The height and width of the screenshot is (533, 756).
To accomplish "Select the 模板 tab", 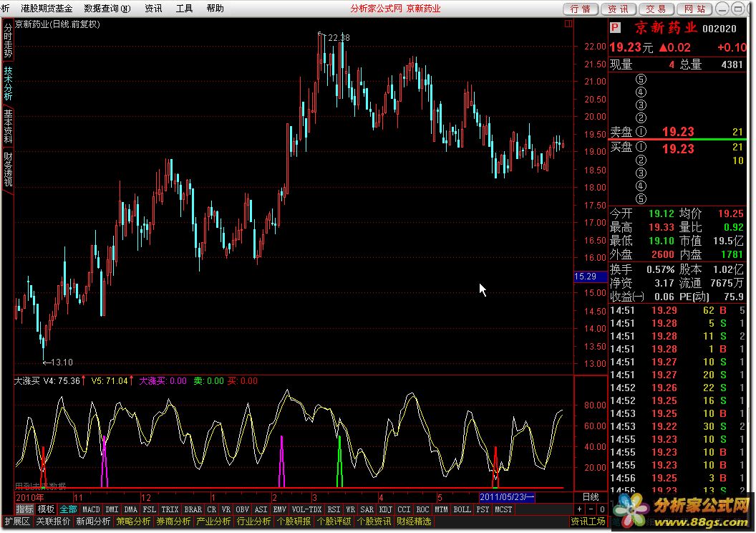I will [x=46, y=509].
